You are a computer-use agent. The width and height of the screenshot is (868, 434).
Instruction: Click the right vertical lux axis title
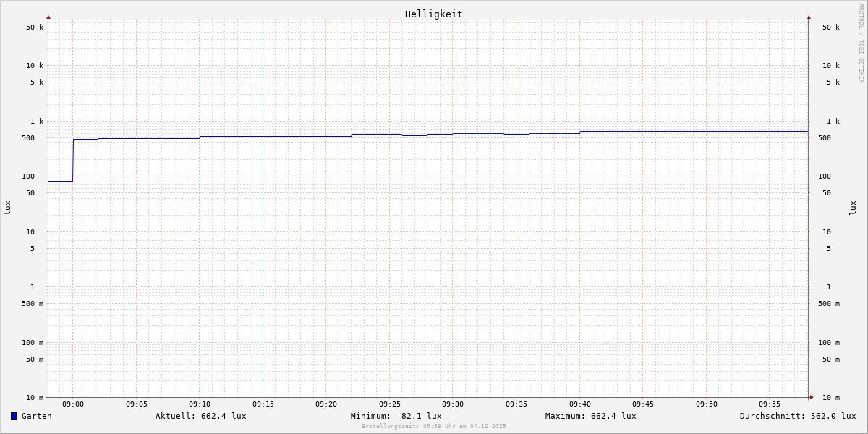[x=853, y=208]
